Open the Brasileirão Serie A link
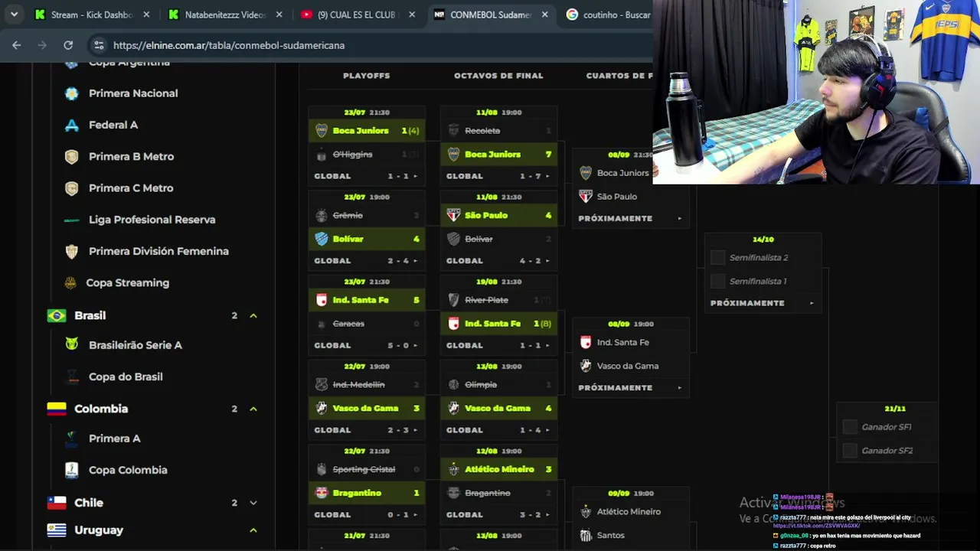Viewport: 980px width, 551px height. (x=136, y=345)
